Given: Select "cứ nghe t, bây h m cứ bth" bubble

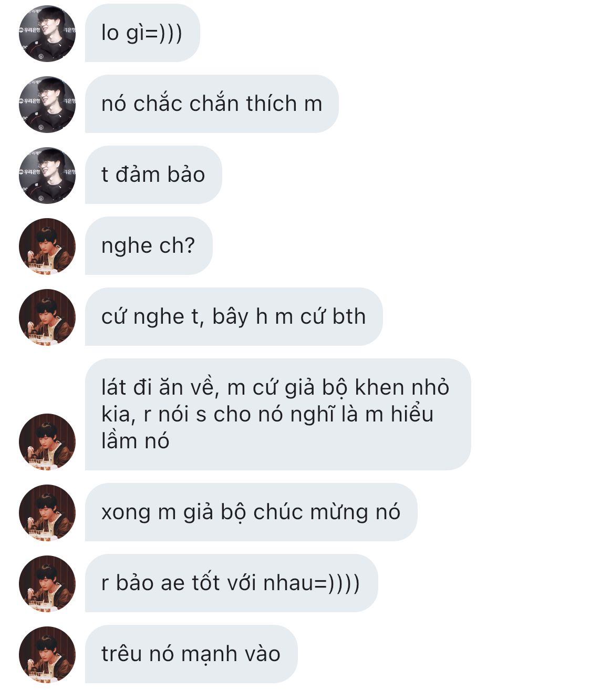Looking at the screenshot, I should [x=234, y=317].
